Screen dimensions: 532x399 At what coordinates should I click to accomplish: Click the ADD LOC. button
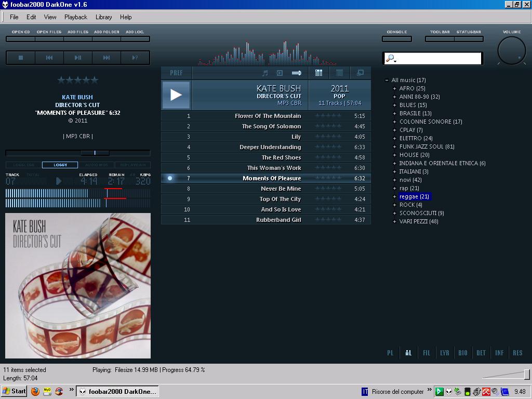pos(135,39)
